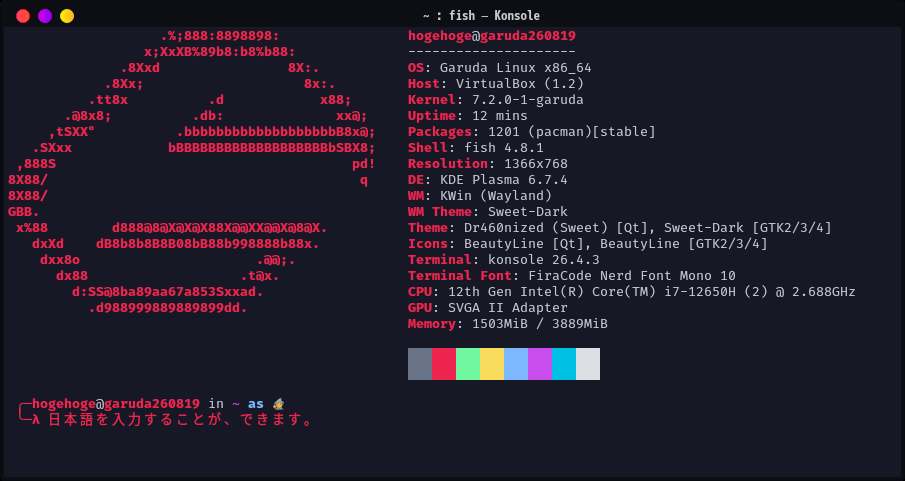This screenshot has width=905, height=481.
Task: Click the yellow window control button
Action: tap(67, 16)
